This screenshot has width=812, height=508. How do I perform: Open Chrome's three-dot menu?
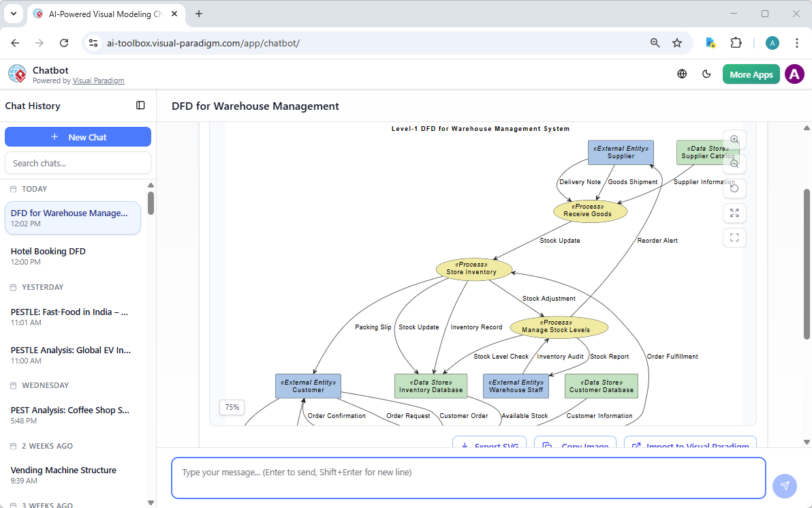pos(797,42)
